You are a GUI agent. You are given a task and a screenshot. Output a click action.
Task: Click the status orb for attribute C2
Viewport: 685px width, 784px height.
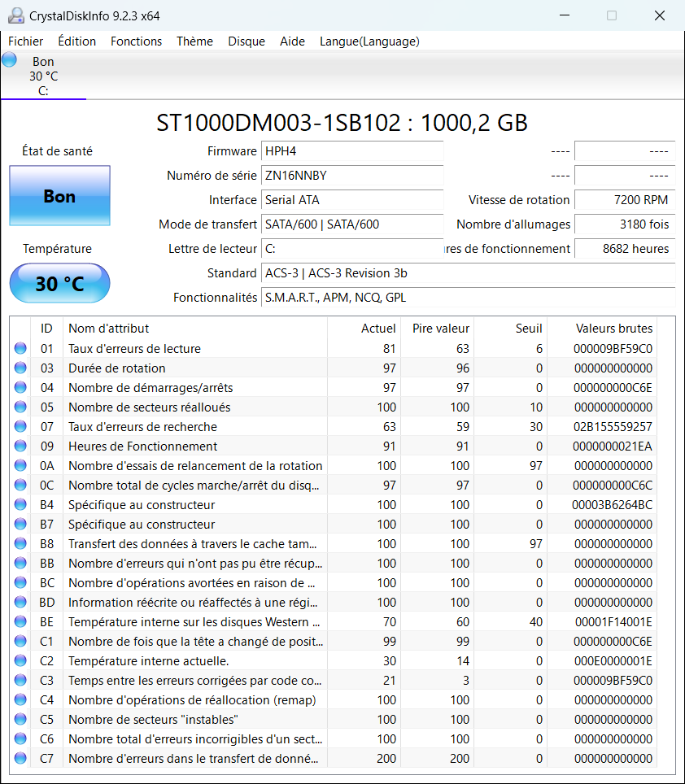20,660
